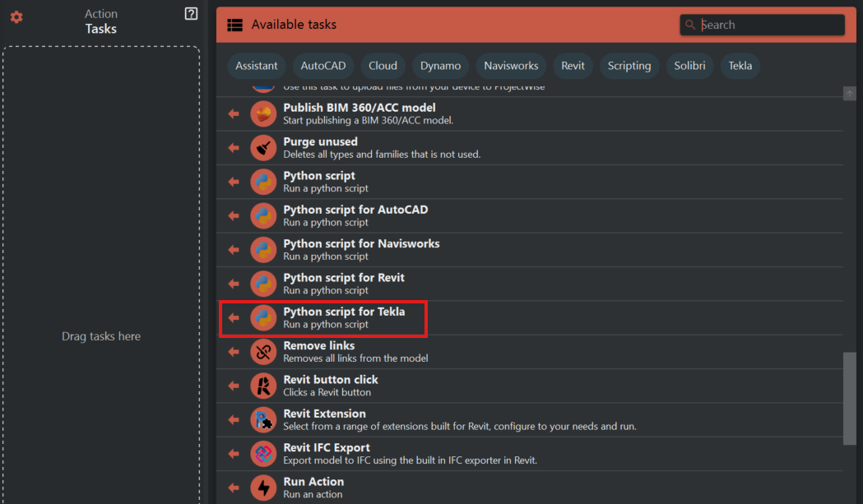Image resolution: width=863 pixels, height=504 pixels.
Task: Click the Revit Extension task icon
Action: tap(263, 420)
